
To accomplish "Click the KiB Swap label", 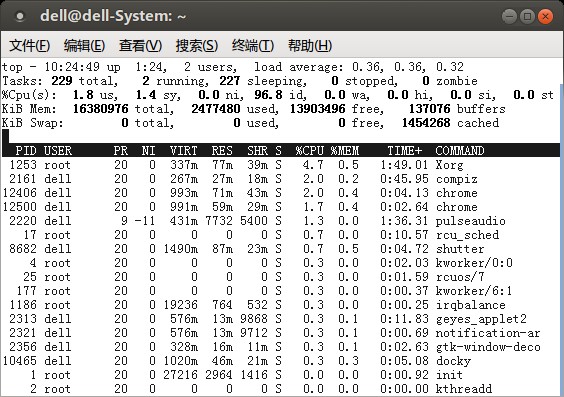I will point(33,123).
